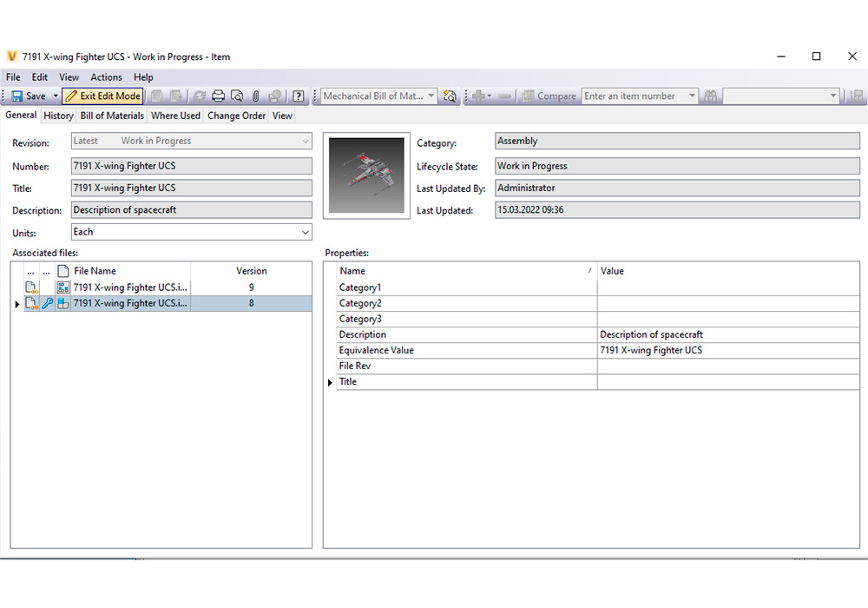Switch to Where Used tab
This screenshot has width=868, height=608.
175,116
